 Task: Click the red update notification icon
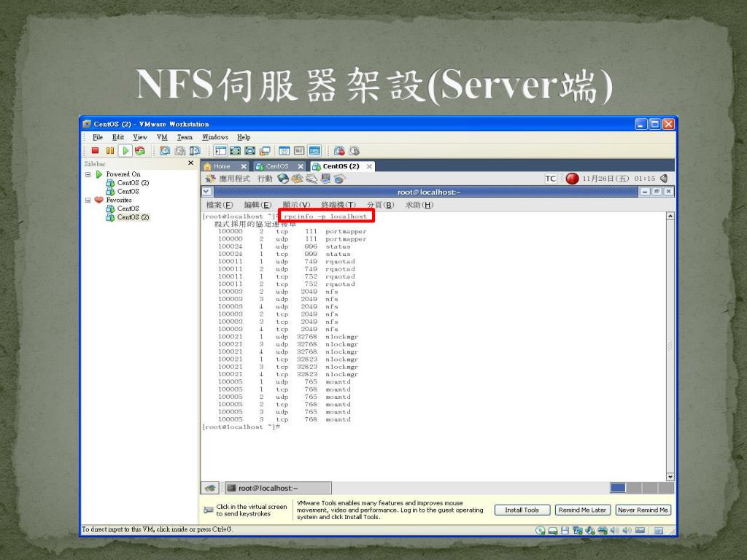click(572, 179)
